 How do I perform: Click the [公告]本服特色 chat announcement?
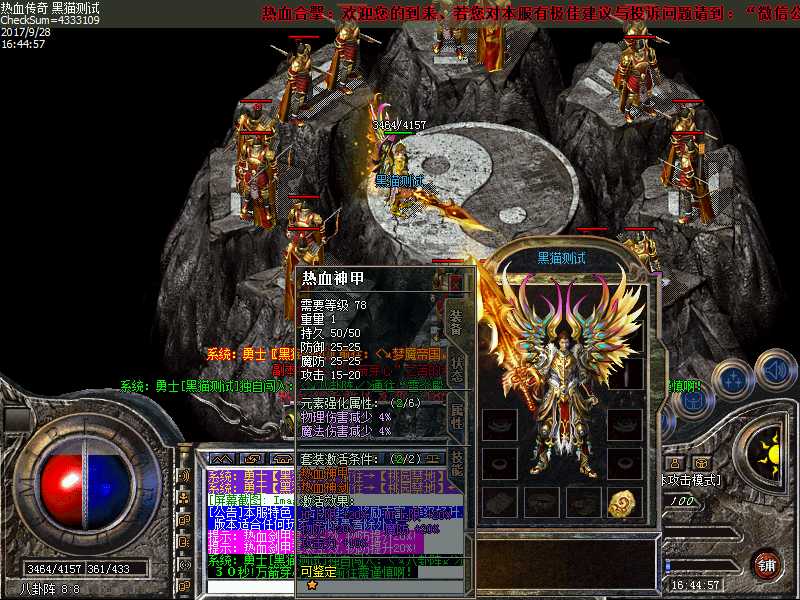tap(251, 512)
